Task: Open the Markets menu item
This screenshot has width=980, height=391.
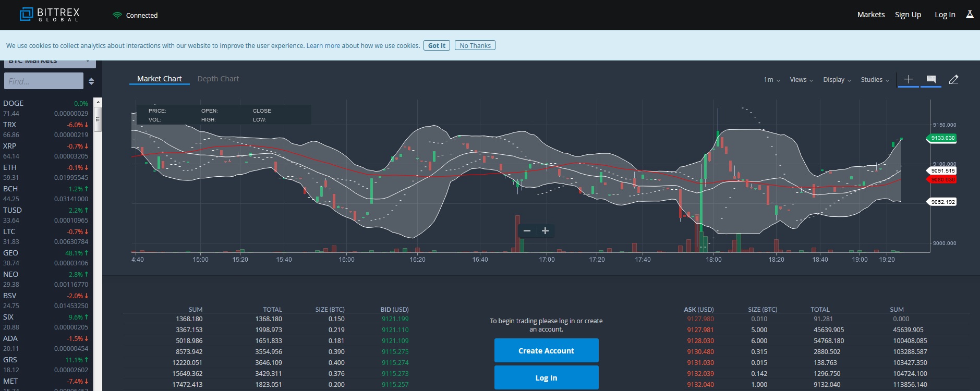Action: pos(871,15)
